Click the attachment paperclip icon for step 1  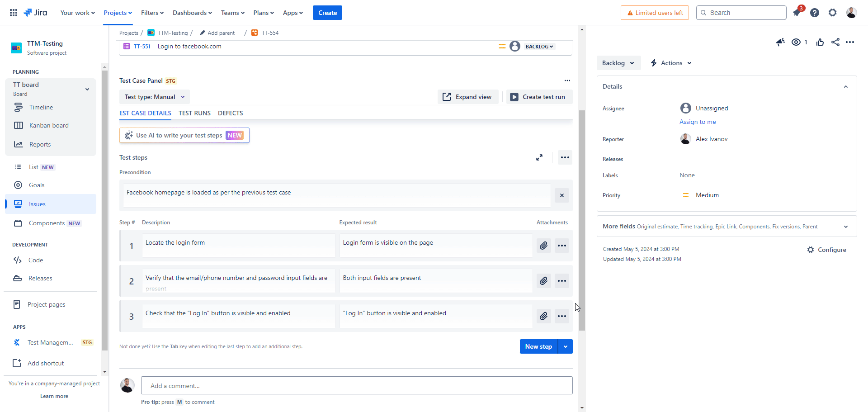[543, 246]
